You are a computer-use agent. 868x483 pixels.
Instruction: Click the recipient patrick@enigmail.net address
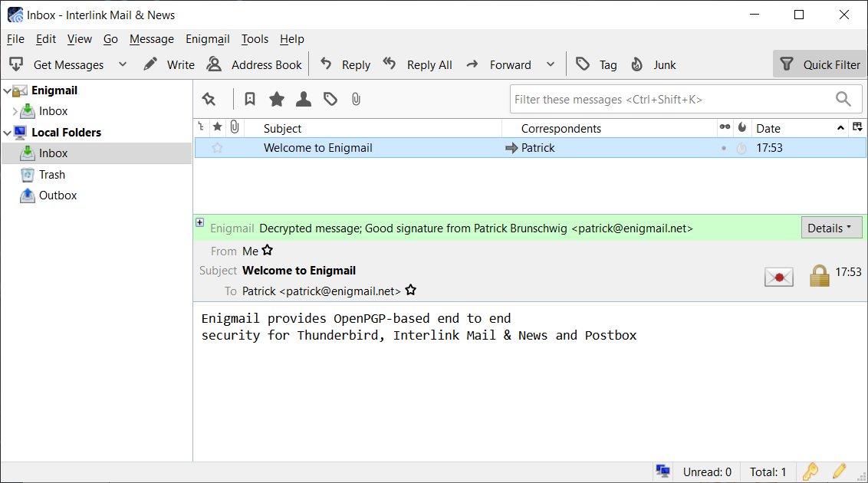tap(321, 291)
